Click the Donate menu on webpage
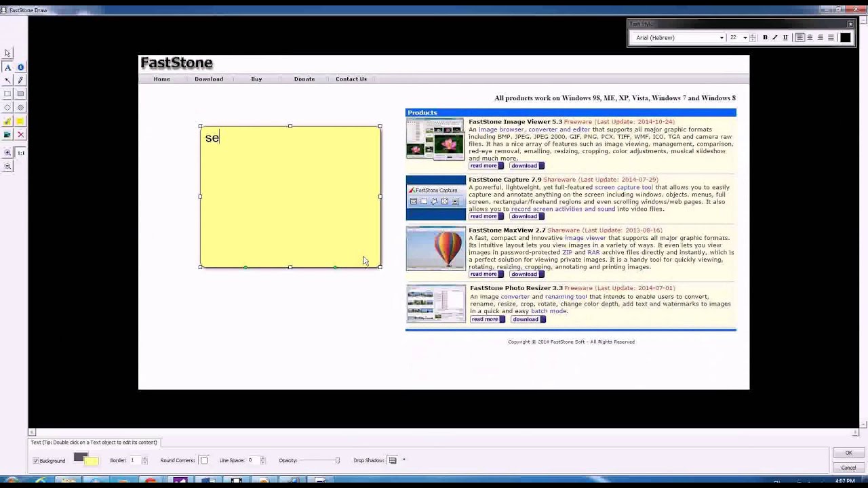Screen dimensions: 868x488 point(304,79)
